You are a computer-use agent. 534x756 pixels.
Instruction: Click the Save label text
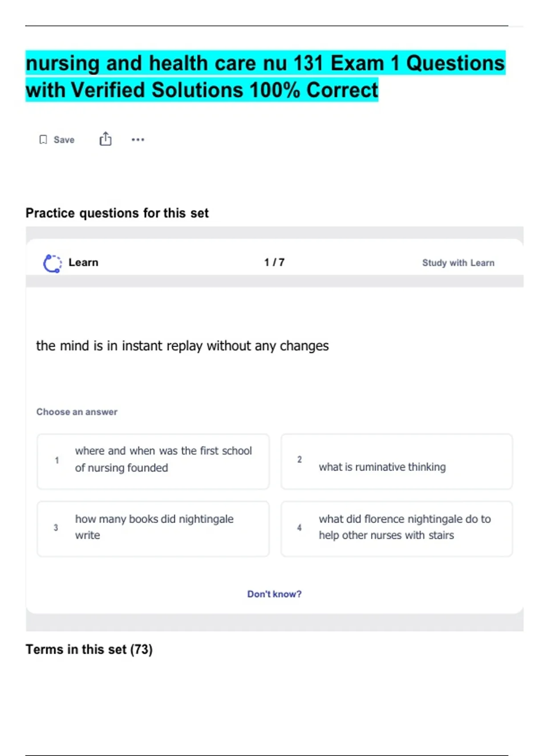click(x=64, y=140)
